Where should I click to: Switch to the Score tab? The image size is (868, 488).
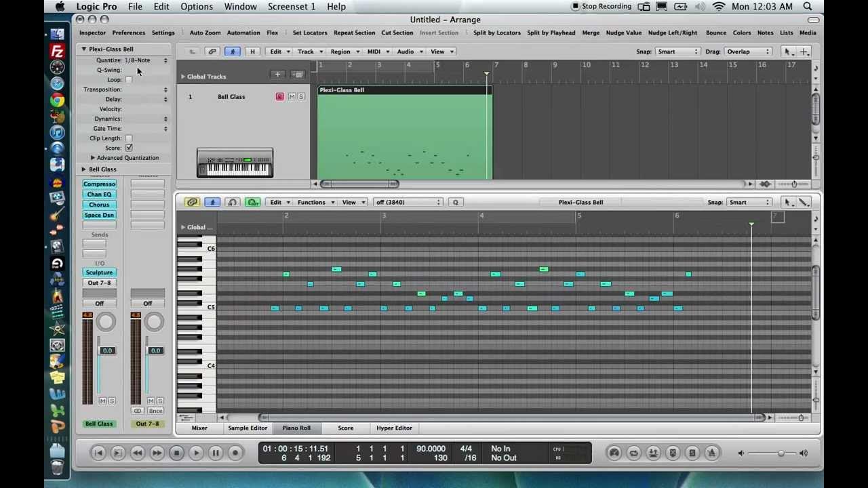click(345, 428)
